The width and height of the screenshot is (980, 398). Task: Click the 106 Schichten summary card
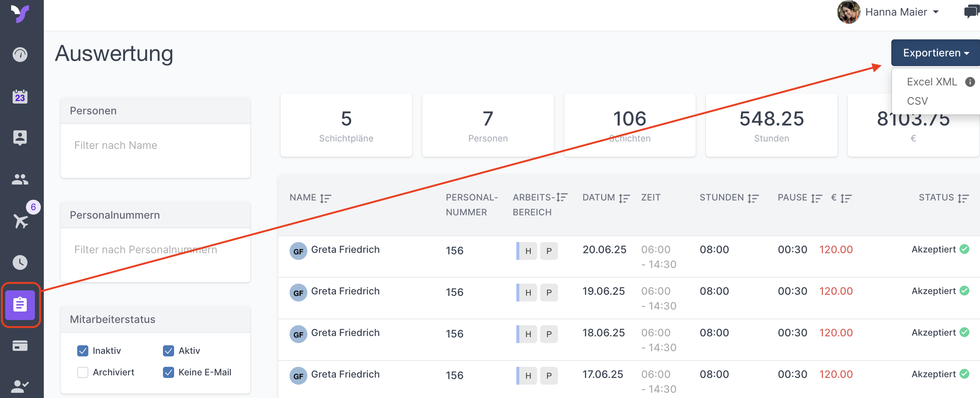pos(630,125)
